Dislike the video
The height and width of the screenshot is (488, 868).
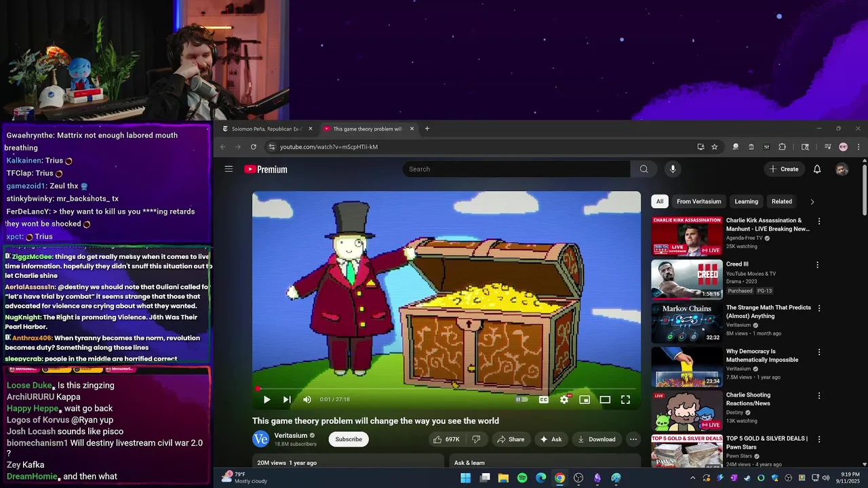[476, 439]
